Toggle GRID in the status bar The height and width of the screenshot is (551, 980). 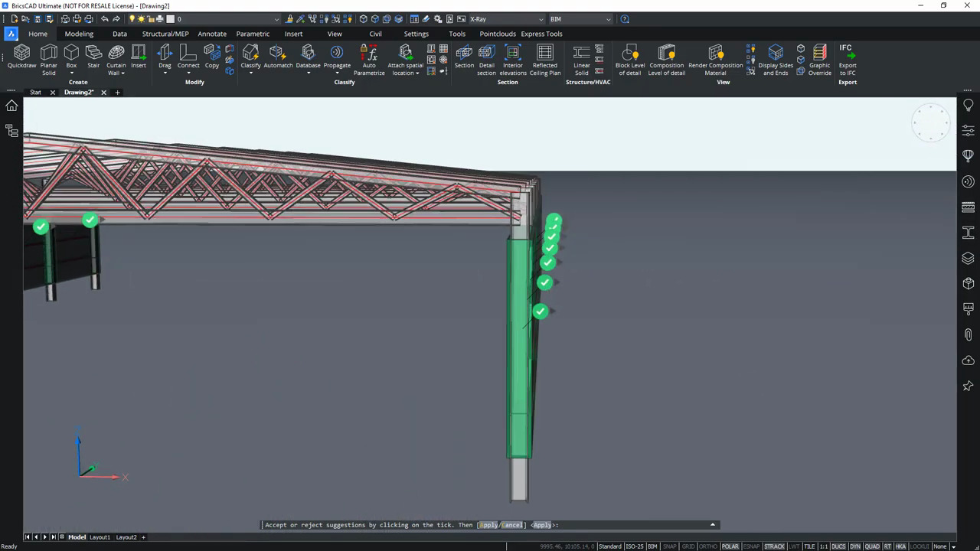[x=688, y=546]
